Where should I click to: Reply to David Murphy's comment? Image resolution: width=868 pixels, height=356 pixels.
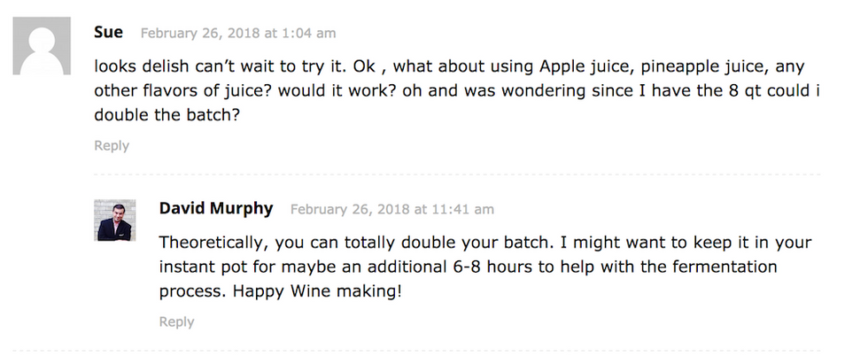click(176, 321)
